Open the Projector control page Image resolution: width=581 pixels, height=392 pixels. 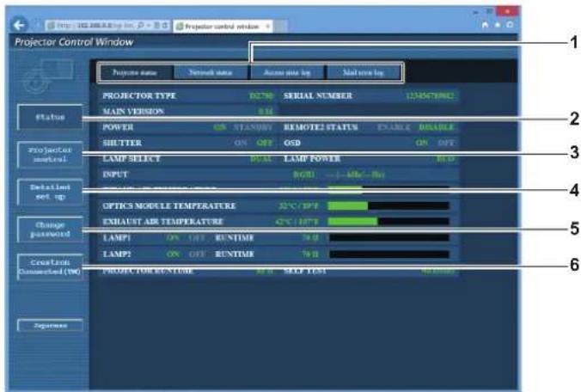pos(51,155)
